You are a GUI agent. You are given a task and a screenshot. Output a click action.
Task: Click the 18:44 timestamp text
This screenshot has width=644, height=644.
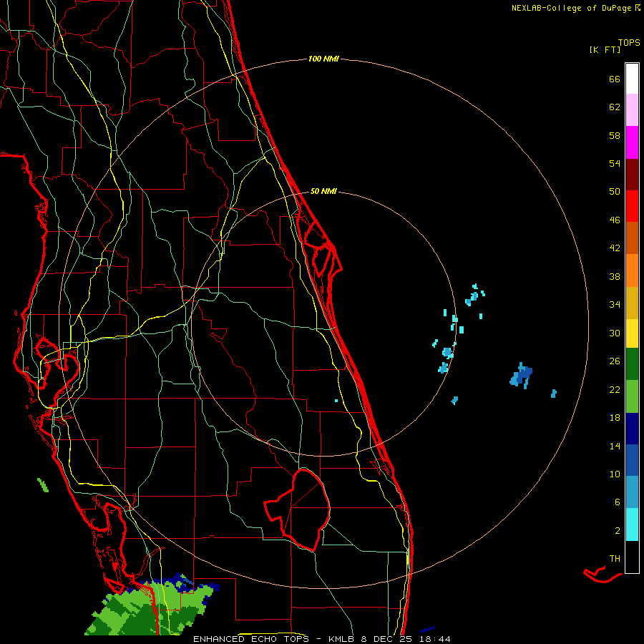435,639
